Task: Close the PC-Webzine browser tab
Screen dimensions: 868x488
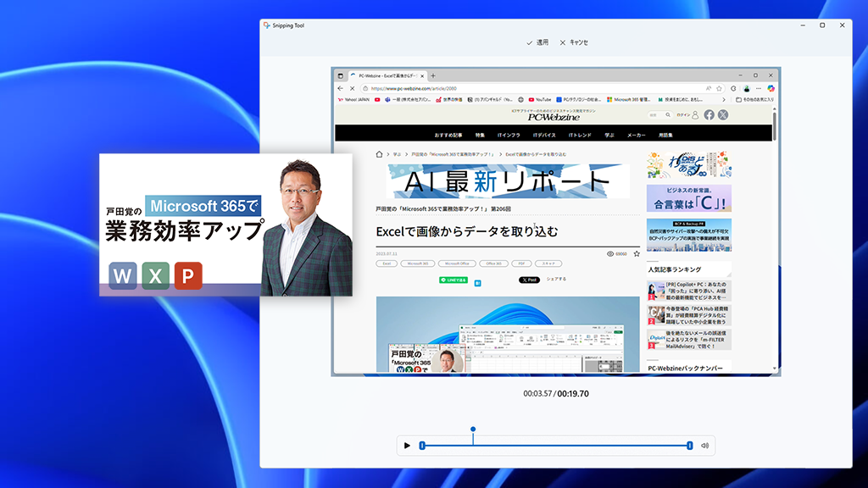Action: pyautogui.click(x=422, y=75)
